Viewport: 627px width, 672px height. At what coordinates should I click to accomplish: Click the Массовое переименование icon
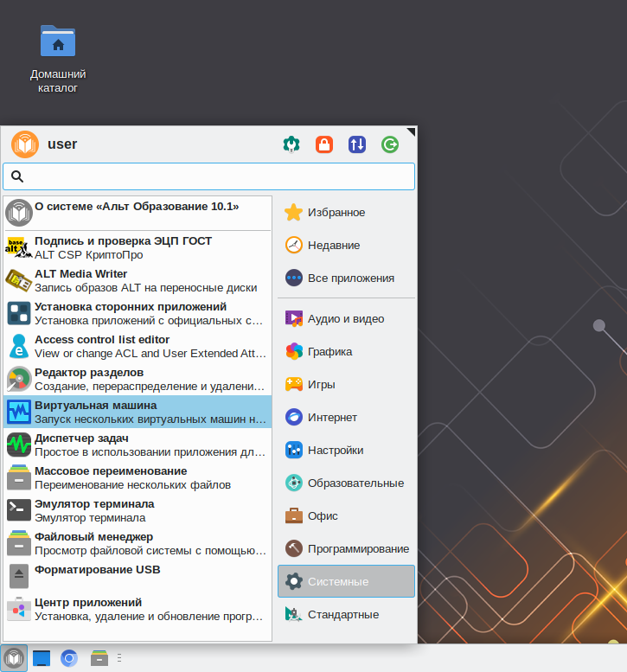click(x=19, y=477)
